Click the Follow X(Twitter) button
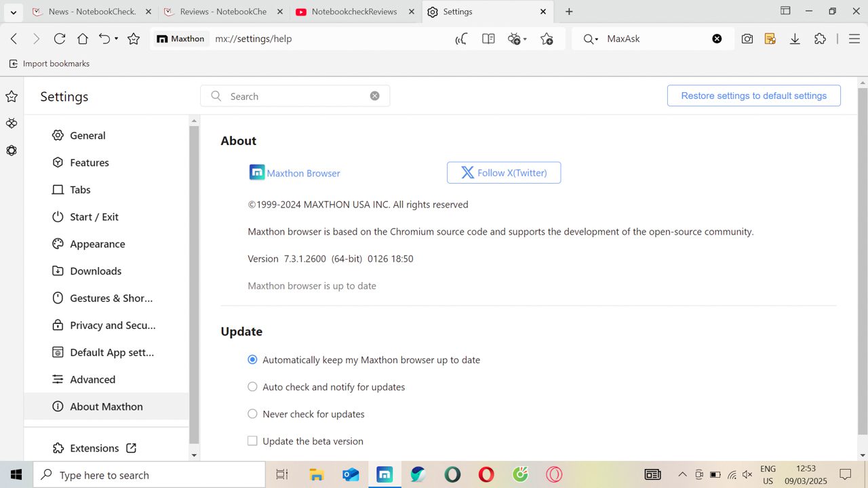Image resolution: width=868 pixels, height=488 pixels. (x=504, y=173)
